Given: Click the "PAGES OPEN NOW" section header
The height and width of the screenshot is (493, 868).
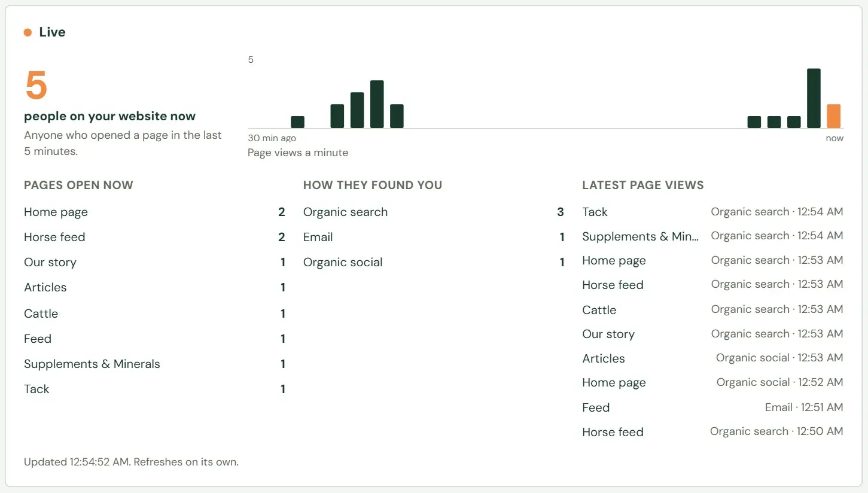Looking at the screenshot, I should click(78, 185).
